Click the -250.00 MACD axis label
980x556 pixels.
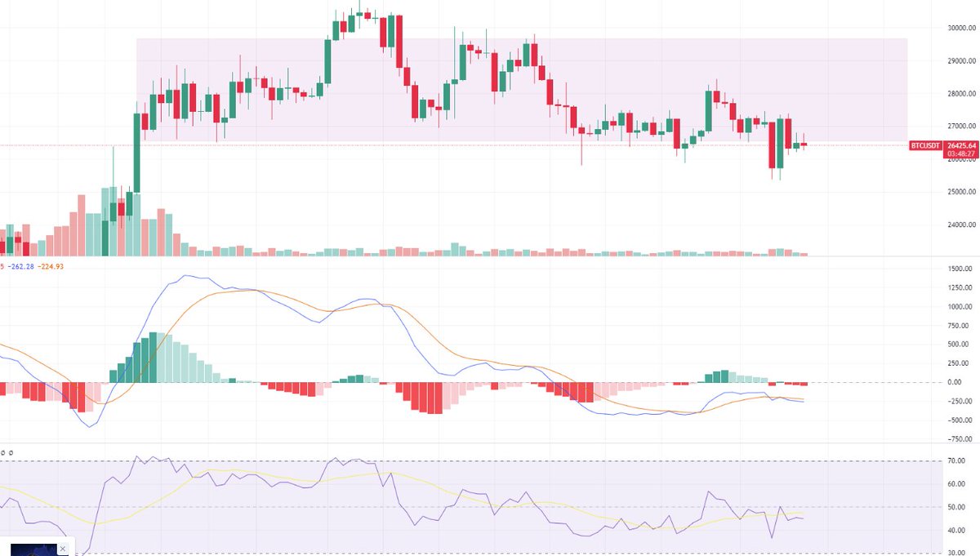[x=960, y=401]
